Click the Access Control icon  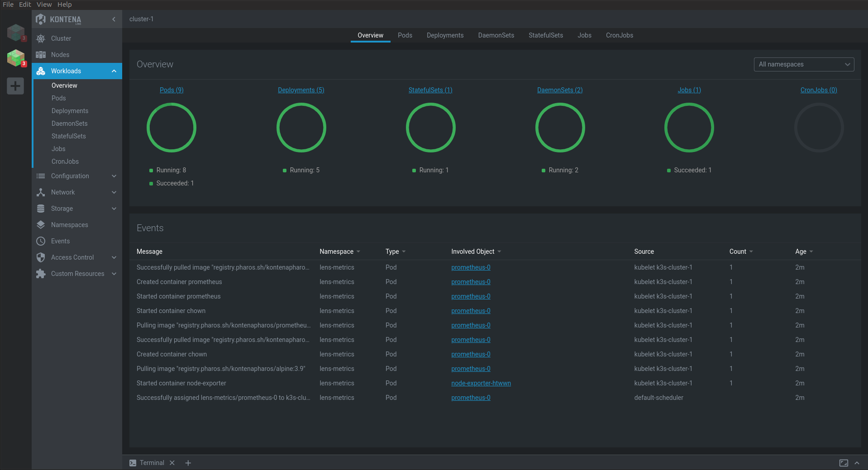click(40, 257)
